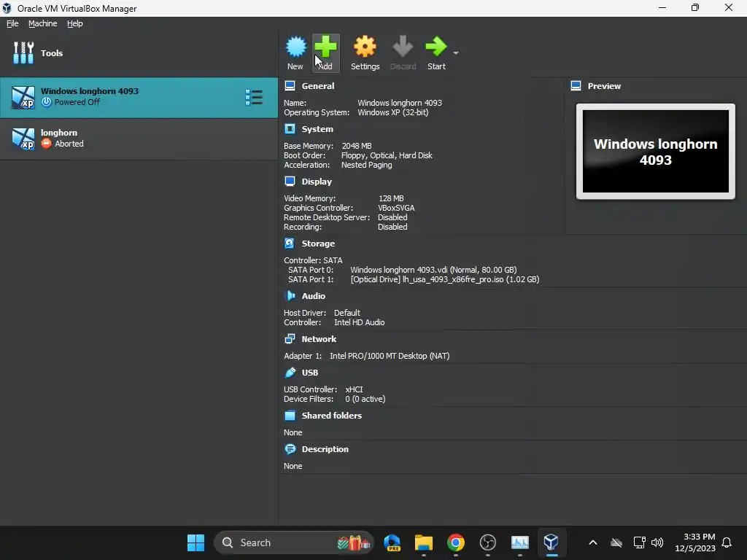Open the Settings gear icon in toolbar
Image resolution: width=747 pixels, height=560 pixels.
click(x=365, y=47)
